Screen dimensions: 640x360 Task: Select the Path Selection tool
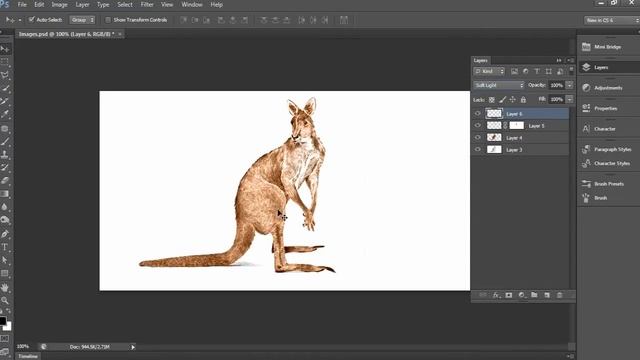[5, 260]
